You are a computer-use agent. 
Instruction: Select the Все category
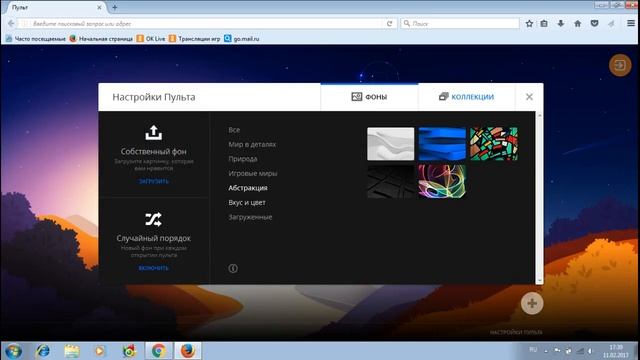point(234,130)
